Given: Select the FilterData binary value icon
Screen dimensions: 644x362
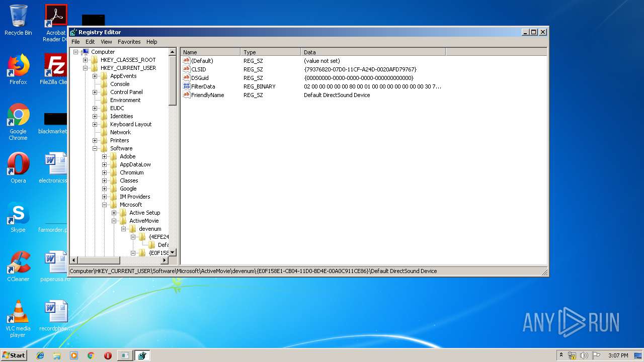Looking at the screenshot, I should tap(187, 86).
